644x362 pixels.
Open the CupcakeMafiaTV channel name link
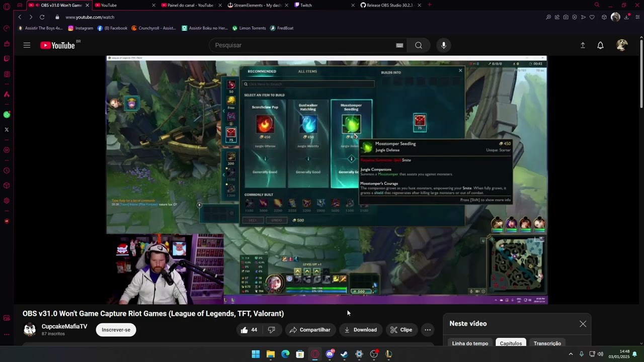[x=64, y=326]
